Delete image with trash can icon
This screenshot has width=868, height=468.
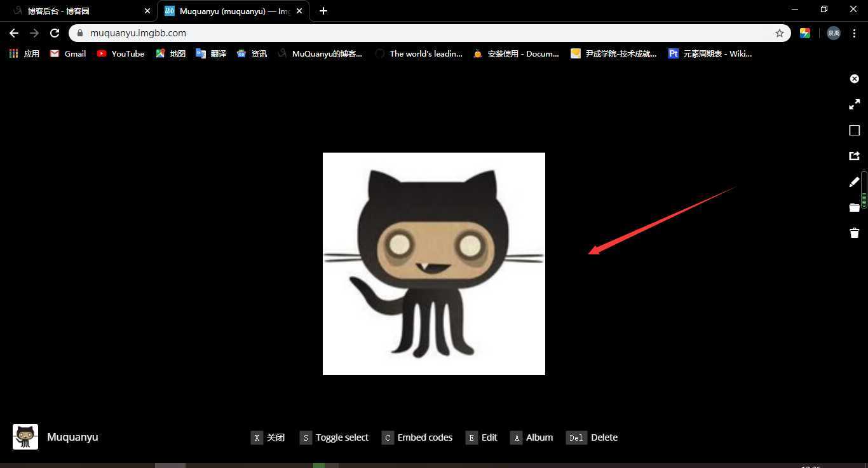pyautogui.click(x=855, y=233)
